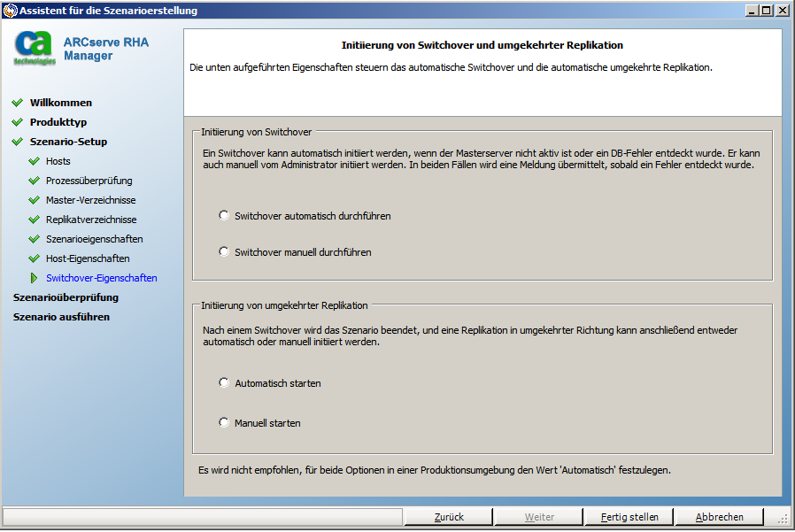Click the wizard title bar icon

[x=10, y=10]
